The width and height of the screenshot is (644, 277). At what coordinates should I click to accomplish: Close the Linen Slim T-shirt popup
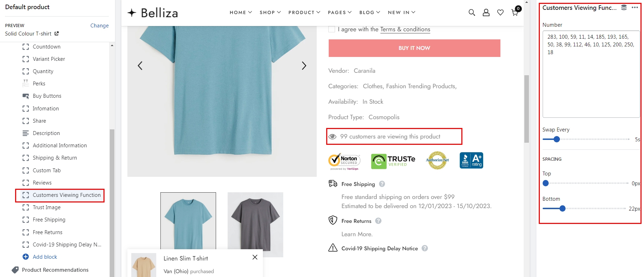pos(255,257)
